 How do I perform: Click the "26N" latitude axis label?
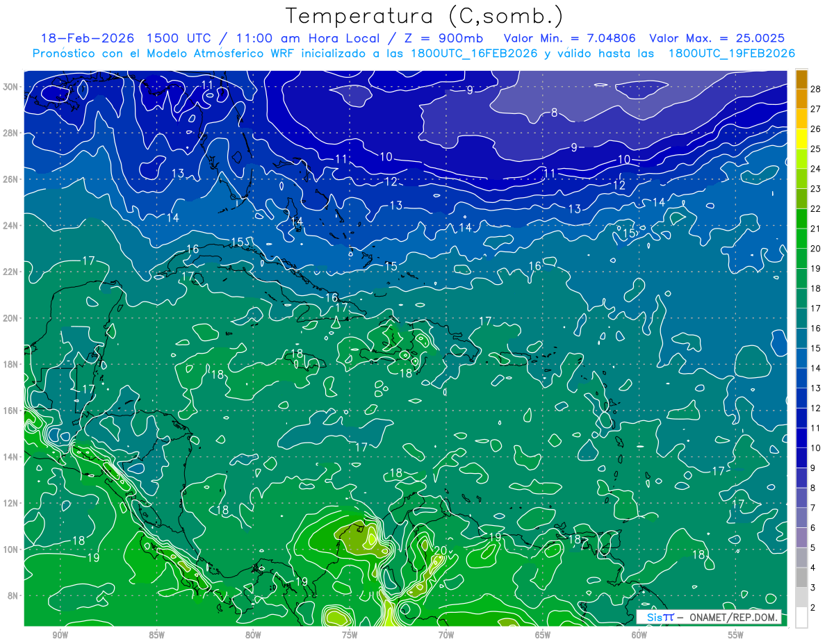pos(11,179)
